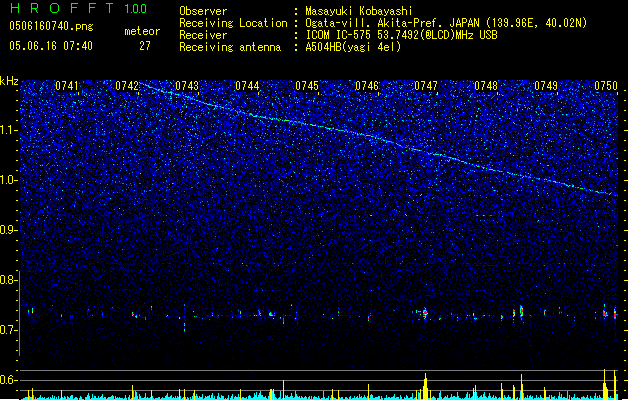This screenshot has width=629, height=400.
Task: Click the ICOM IC-575 receiver text
Action: pyautogui.click(x=401, y=35)
